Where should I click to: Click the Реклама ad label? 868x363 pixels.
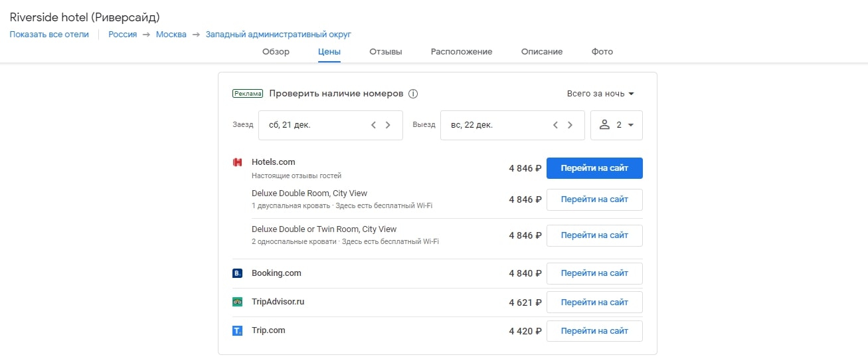248,94
